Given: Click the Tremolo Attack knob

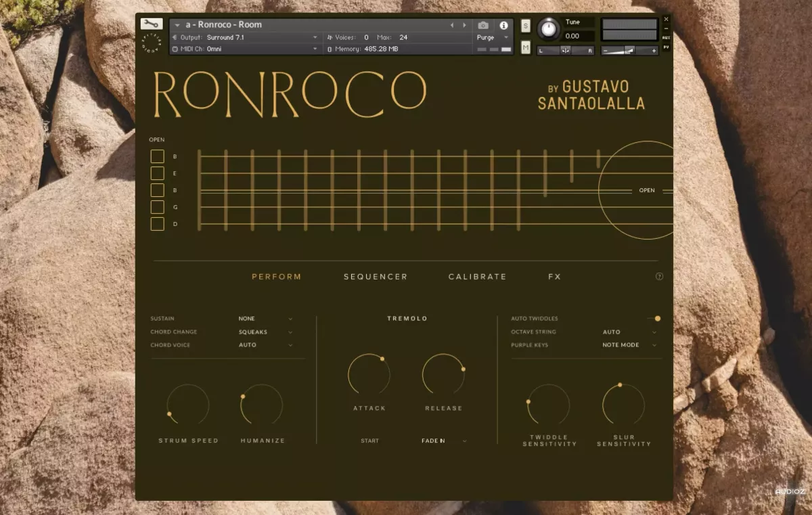Looking at the screenshot, I should pyautogui.click(x=369, y=374).
